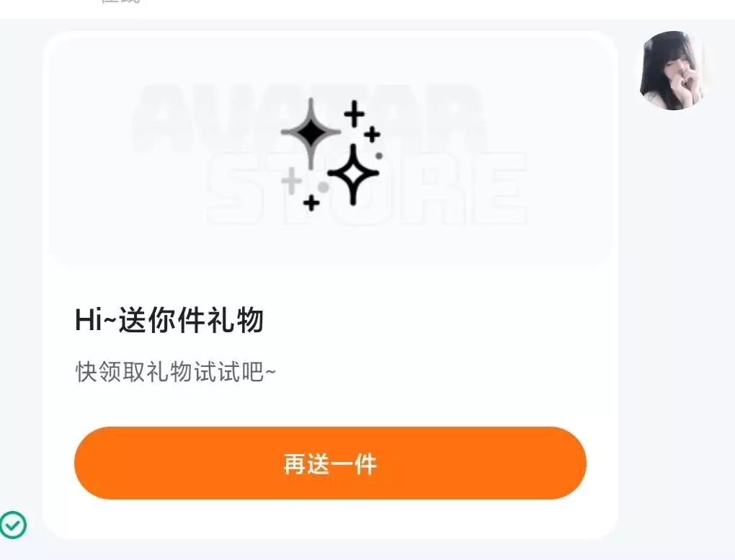This screenshot has width=735, height=560.
Task: Tap the orange 再送一件 button
Action: click(330, 463)
